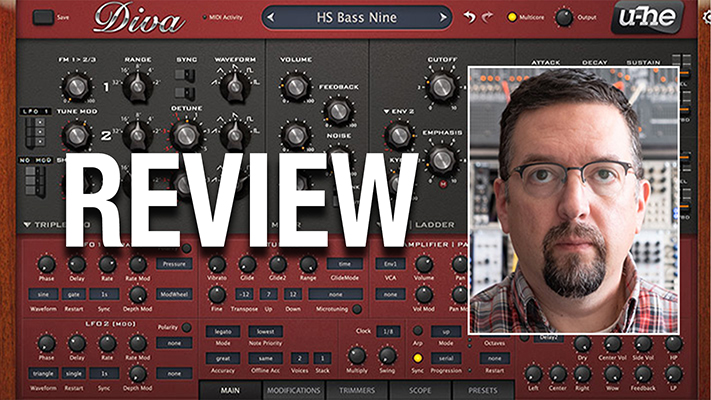Click the redo arrow icon
The width and height of the screenshot is (711, 400).
489,17
